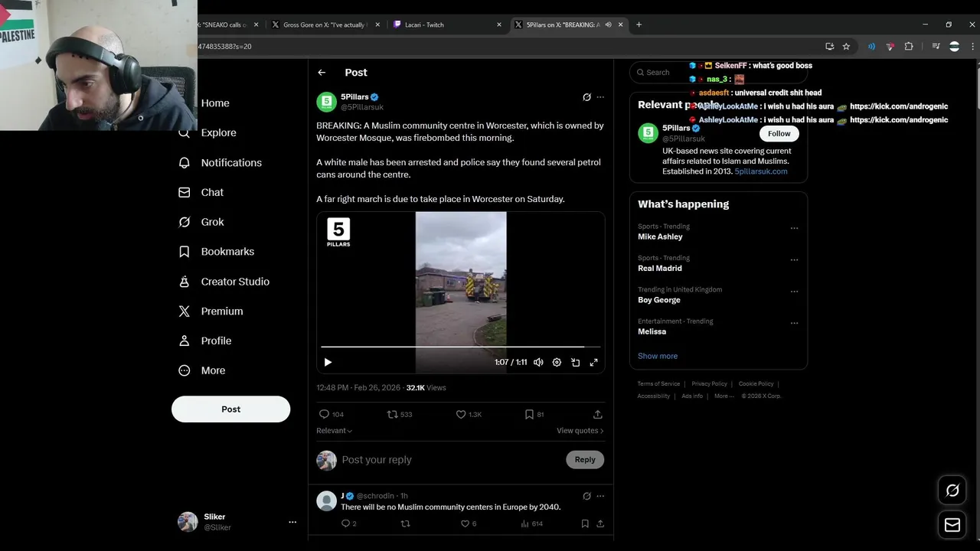Image resolution: width=980 pixels, height=551 pixels.
Task: Enter fullscreen on the video
Action: point(593,362)
